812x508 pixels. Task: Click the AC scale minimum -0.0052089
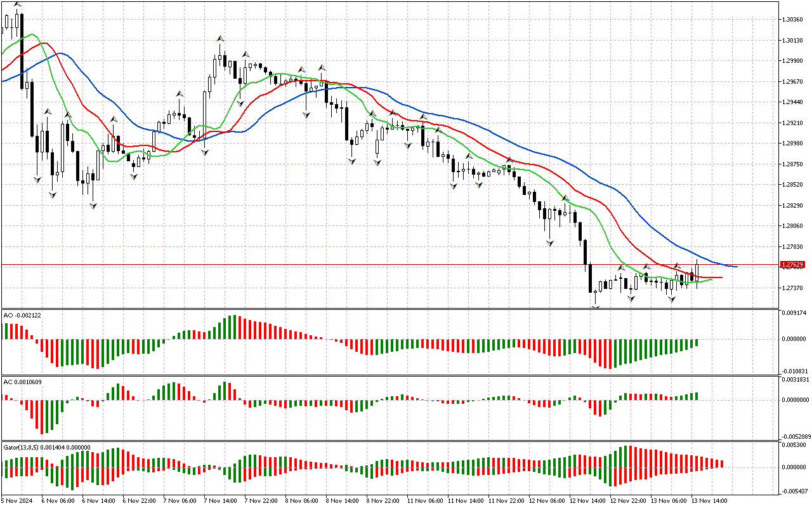point(796,436)
